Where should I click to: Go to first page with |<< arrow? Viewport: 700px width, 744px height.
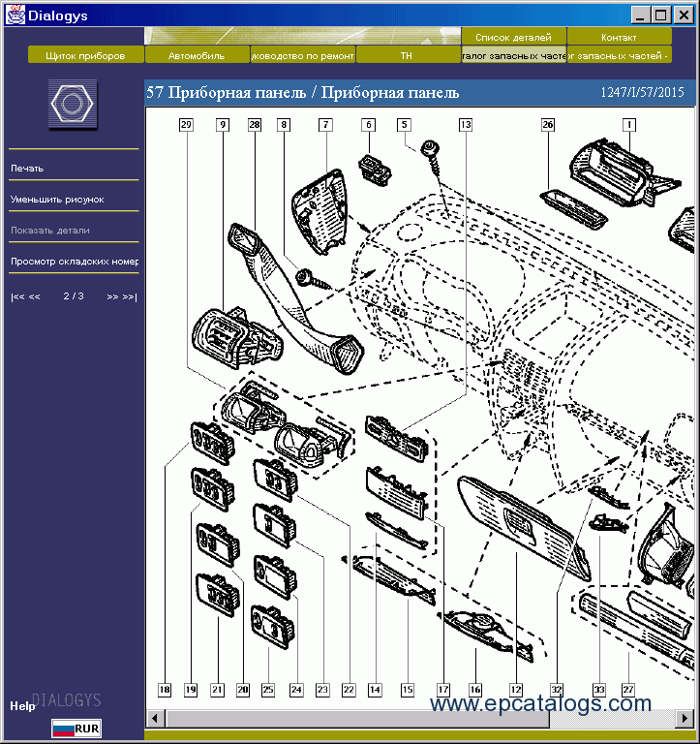click(x=17, y=296)
